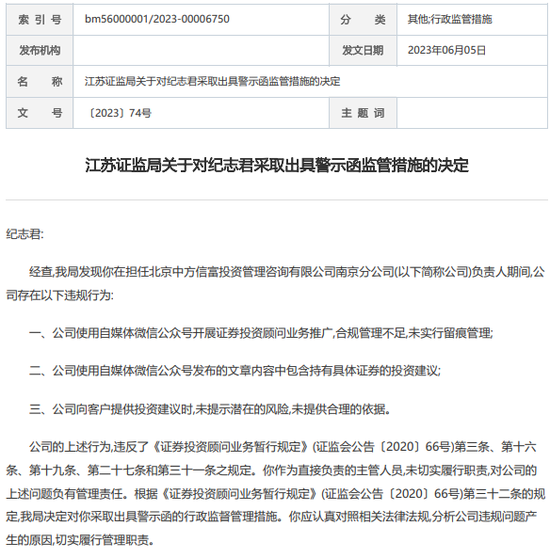
Task: Click violation item 三 about 潜在的风险
Action: (210, 409)
